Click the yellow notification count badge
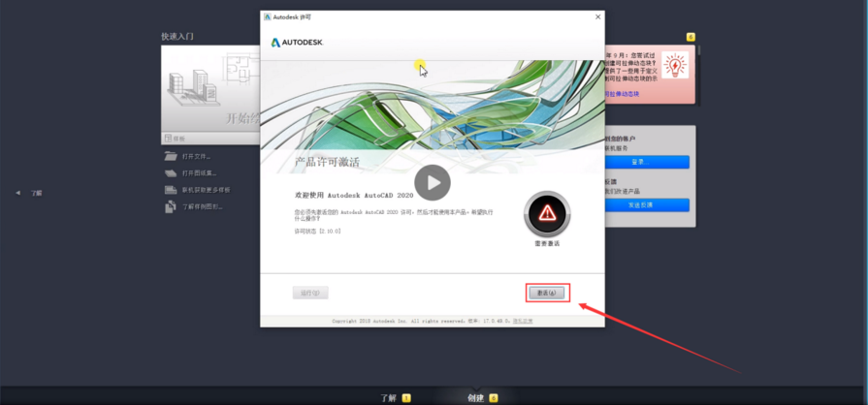Viewport: 868px width, 405px height. pyautogui.click(x=691, y=37)
